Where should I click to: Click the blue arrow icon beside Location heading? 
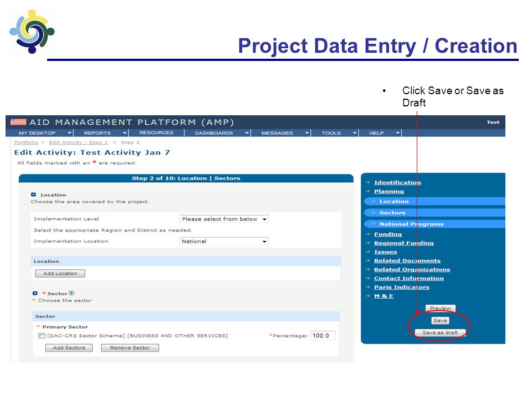pos(33,195)
